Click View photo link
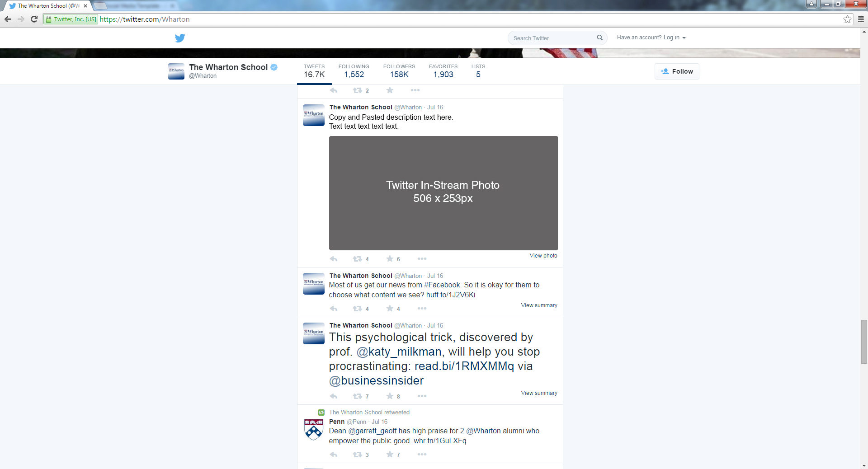This screenshot has width=868, height=469. 543,256
